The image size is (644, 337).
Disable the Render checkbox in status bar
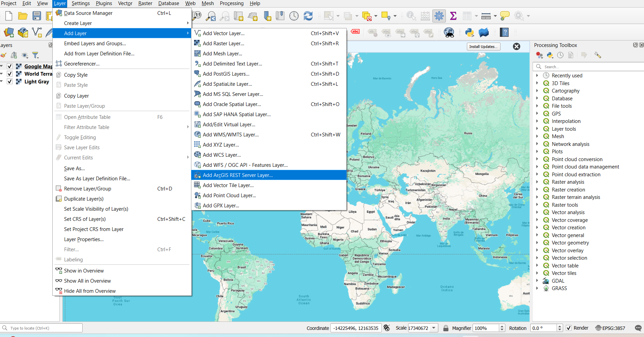pos(569,328)
